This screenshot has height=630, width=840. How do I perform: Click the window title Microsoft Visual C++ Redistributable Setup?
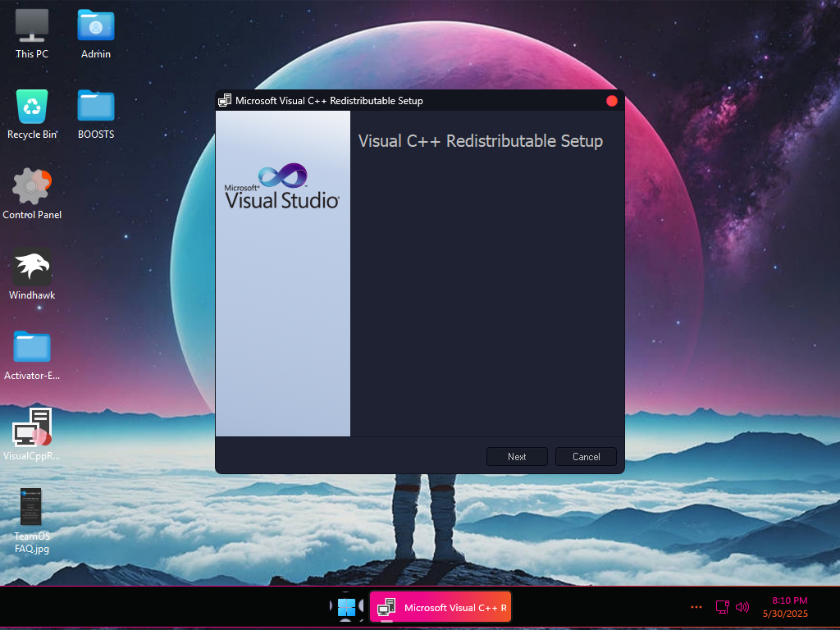329,101
